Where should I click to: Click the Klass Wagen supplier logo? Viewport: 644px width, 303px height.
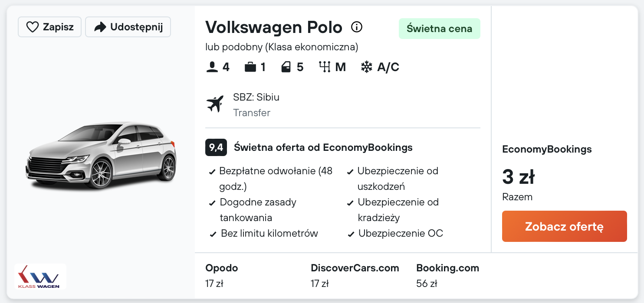pos(40,276)
